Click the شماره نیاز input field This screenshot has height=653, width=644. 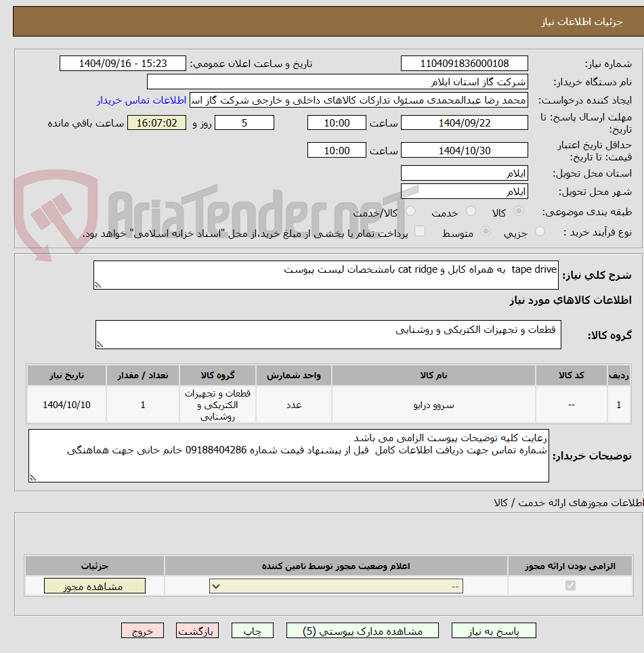[465, 63]
